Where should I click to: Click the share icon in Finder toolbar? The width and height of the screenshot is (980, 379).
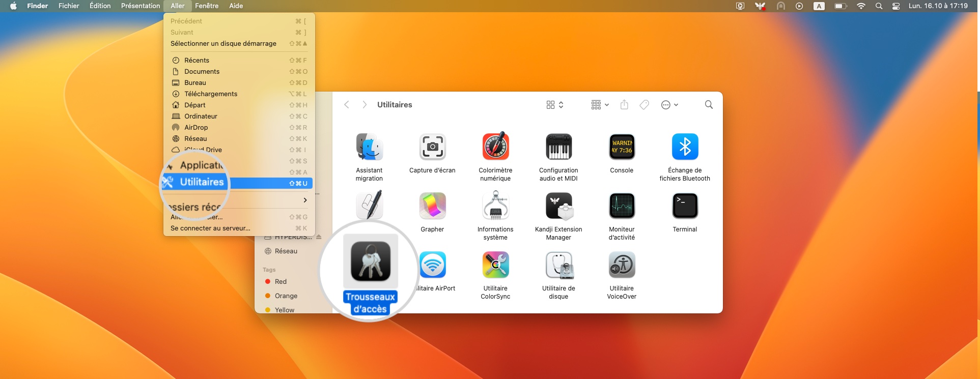pyautogui.click(x=624, y=105)
